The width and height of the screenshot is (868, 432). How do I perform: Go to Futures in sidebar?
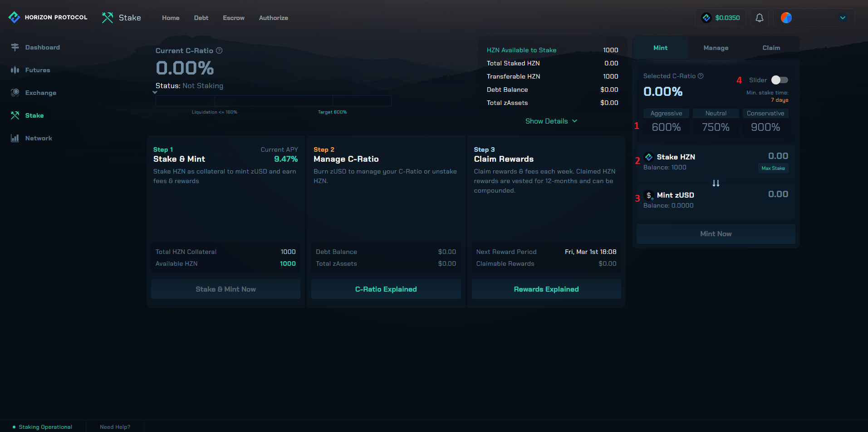(x=38, y=70)
